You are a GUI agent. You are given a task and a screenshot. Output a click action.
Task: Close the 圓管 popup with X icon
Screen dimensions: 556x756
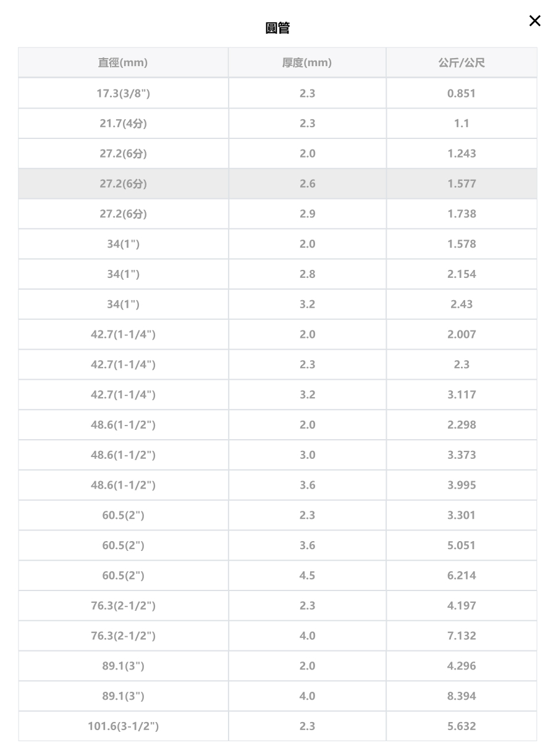point(535,21)
